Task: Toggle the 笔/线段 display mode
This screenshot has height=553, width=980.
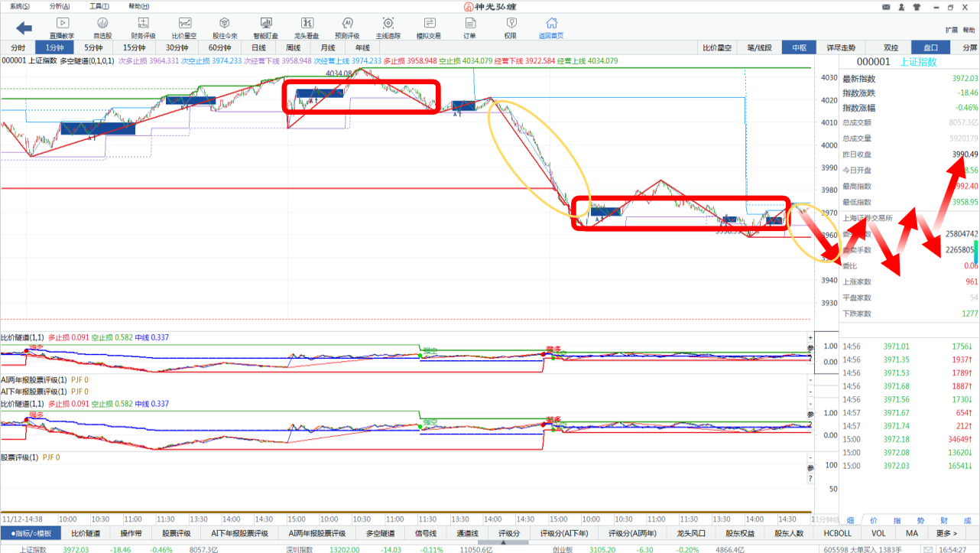Action: [759, 47]
